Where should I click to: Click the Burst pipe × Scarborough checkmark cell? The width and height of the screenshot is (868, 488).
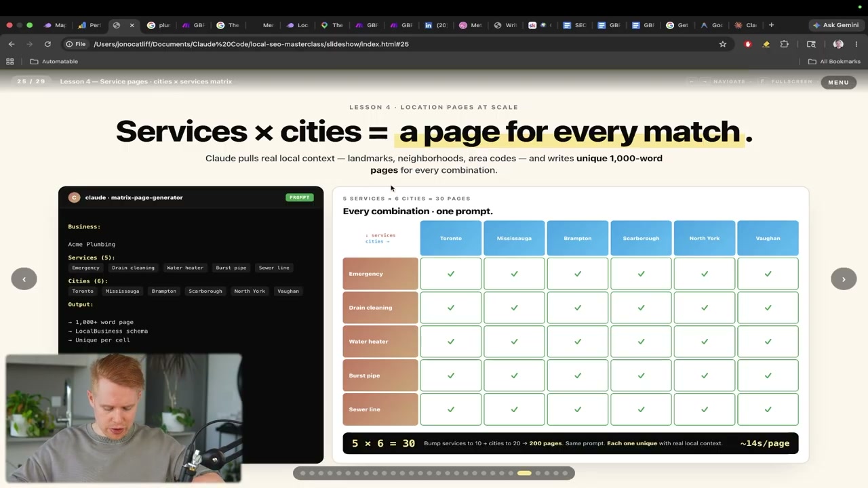pos(641,375)
